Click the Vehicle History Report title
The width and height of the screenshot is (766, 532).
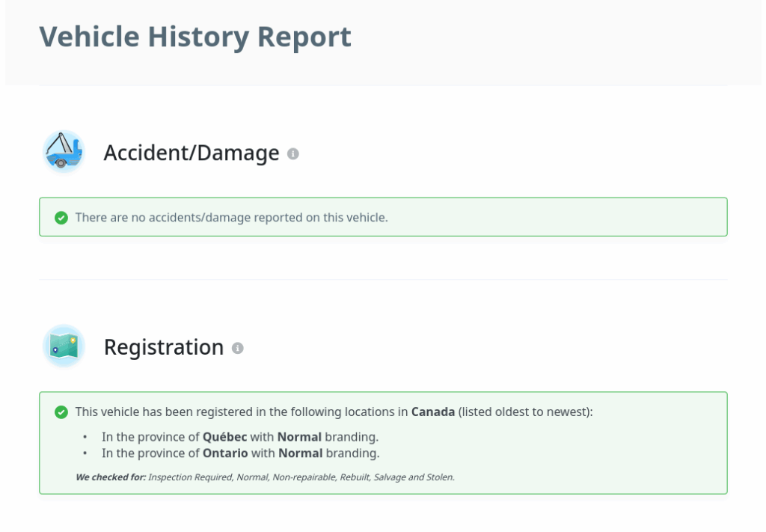195,37
